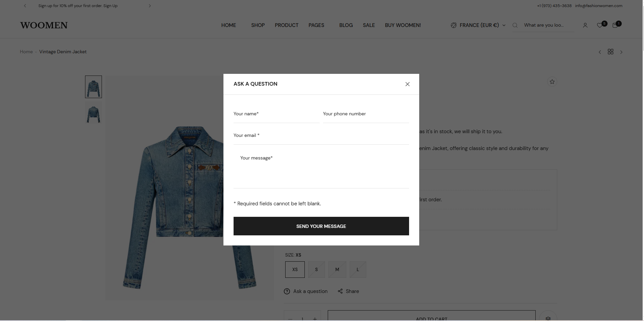Open the user account icon

(x=585, y=25)
